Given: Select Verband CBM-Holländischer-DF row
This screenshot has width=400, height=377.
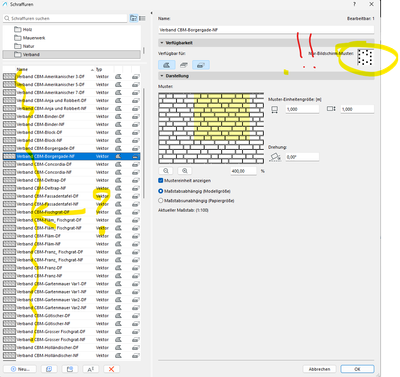Looking at the screenshot, I should point(71,348).
